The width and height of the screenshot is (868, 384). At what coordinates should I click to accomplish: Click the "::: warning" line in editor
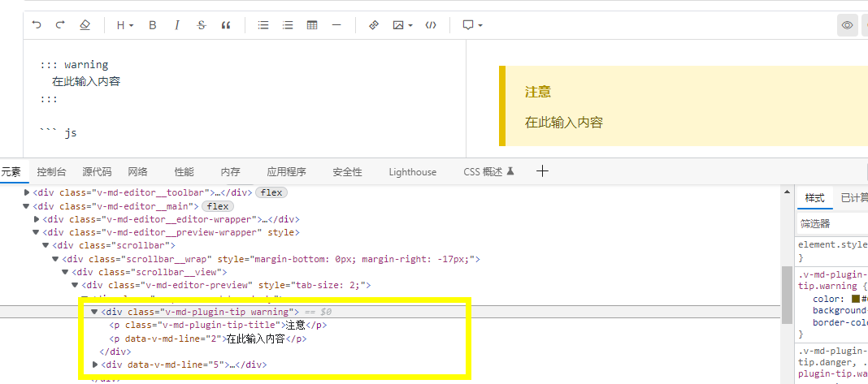click(74, 65)
